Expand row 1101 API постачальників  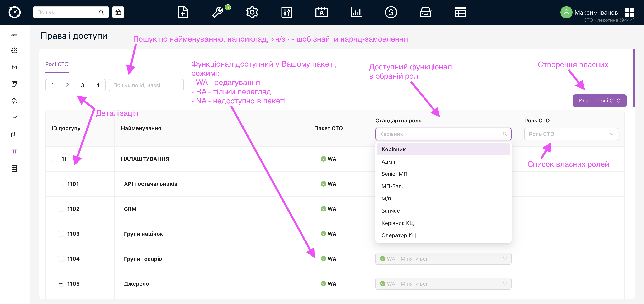[61, 184]
